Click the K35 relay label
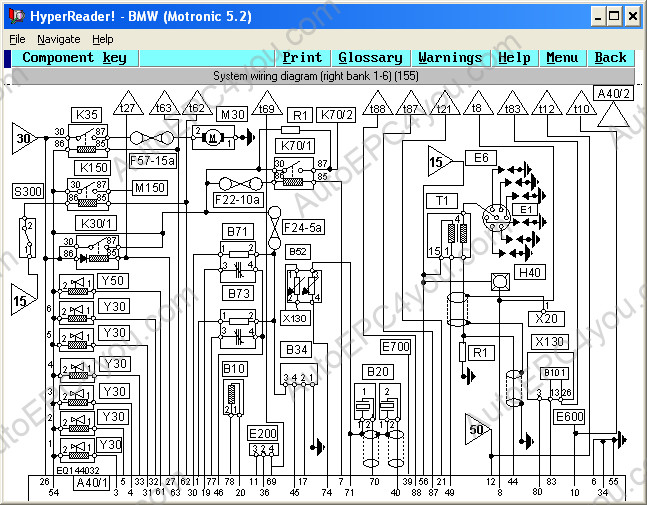This screenshot has width=647, height=505. [87, 114]
